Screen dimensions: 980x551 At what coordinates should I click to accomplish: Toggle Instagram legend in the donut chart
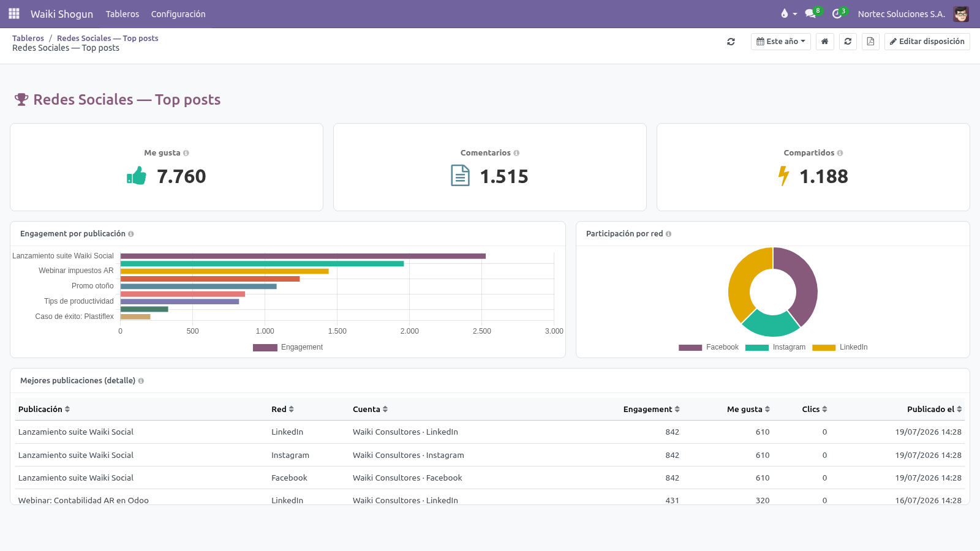(775, 347)
